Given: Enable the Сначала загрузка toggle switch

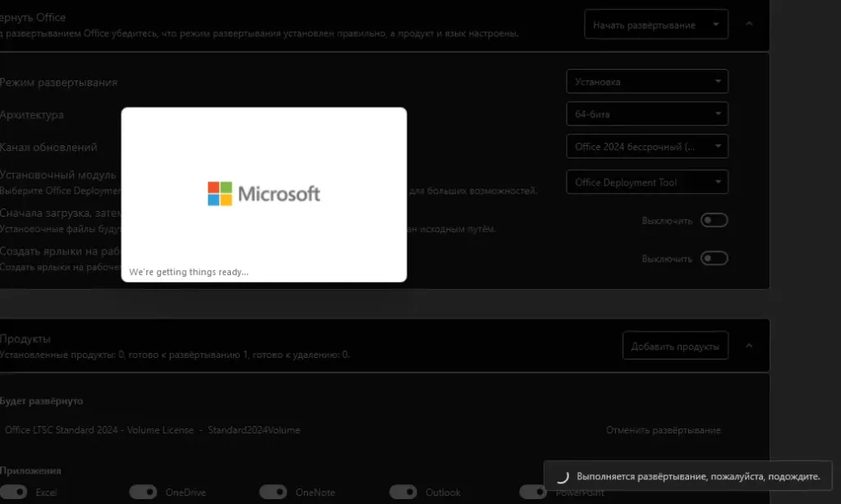Looking at the screenshot, I should coord(714,220).
